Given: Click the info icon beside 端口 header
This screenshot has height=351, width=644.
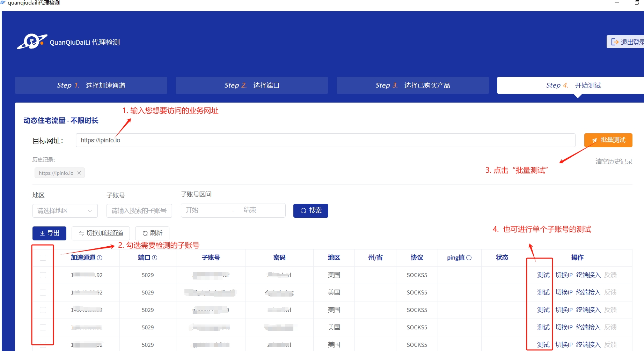Looking at the screenshot, I should [x=155, y=258].
